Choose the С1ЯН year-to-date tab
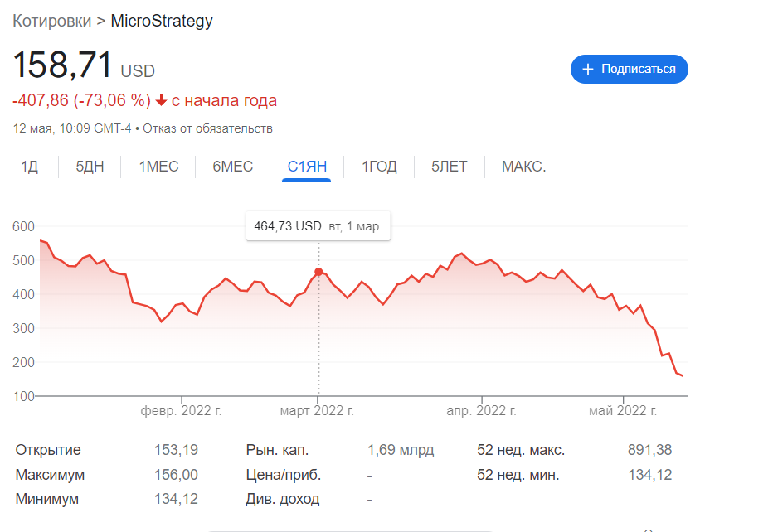 coord(307,167)
